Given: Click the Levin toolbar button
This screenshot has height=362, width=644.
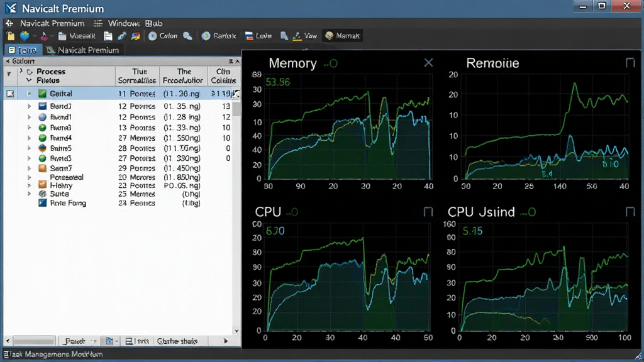Looking at the screenshot, I should (258, 36).
